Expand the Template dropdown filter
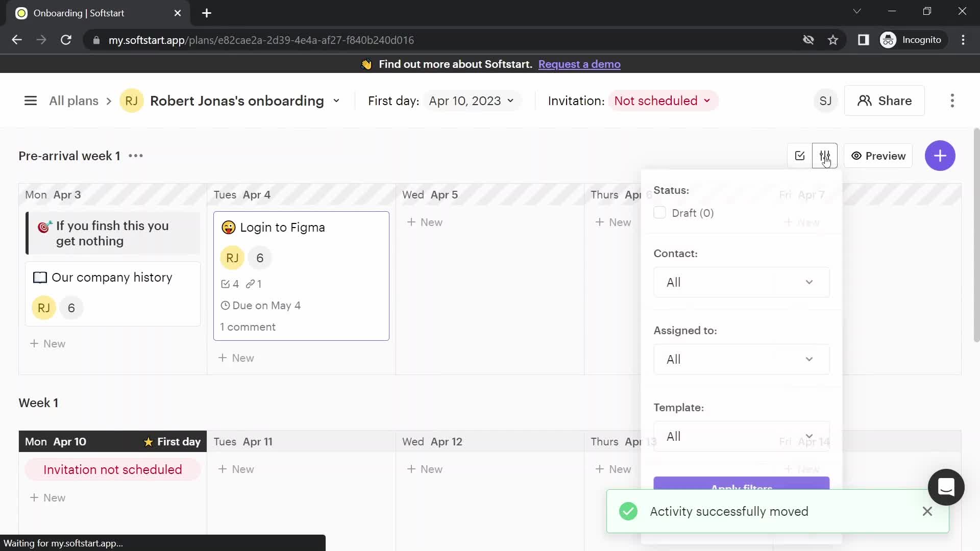Image resolution: width=980 pixels, height=551 pixels. [x=741, y=437]
